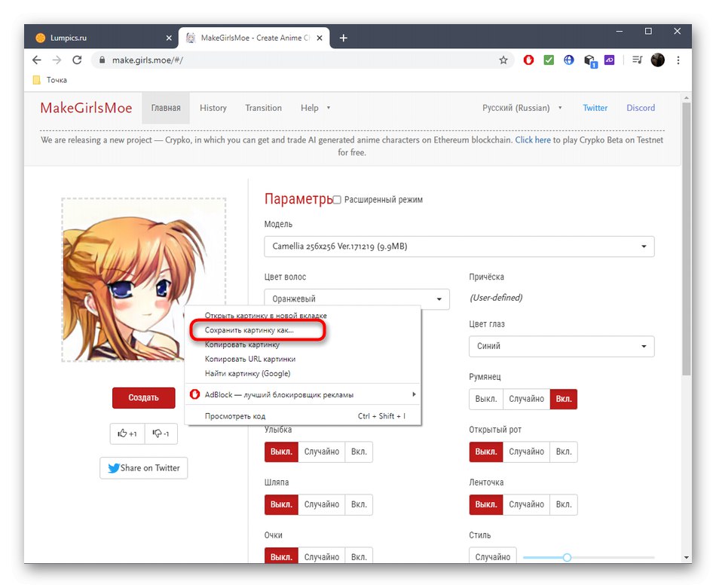Viewport: 716px width, 588px height.
Task: Open the Transition navigation tab
Action: (264, 108)
